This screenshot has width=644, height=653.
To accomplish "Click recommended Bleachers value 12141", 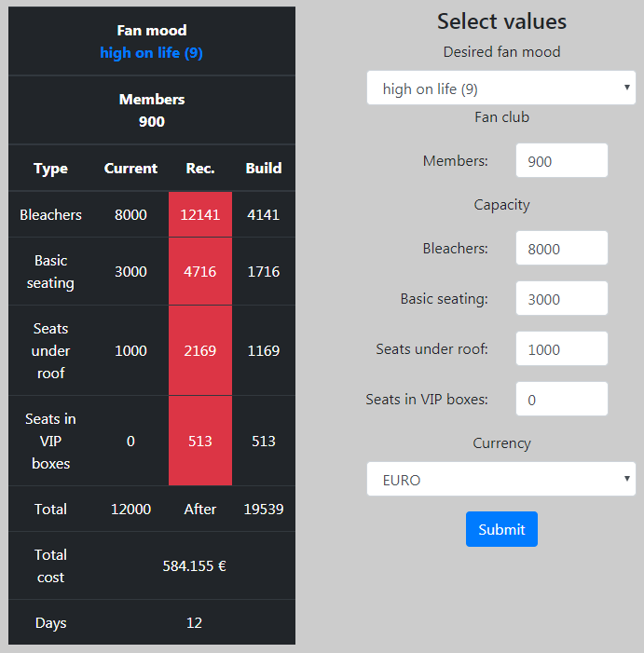I will [x=200, y=215].
